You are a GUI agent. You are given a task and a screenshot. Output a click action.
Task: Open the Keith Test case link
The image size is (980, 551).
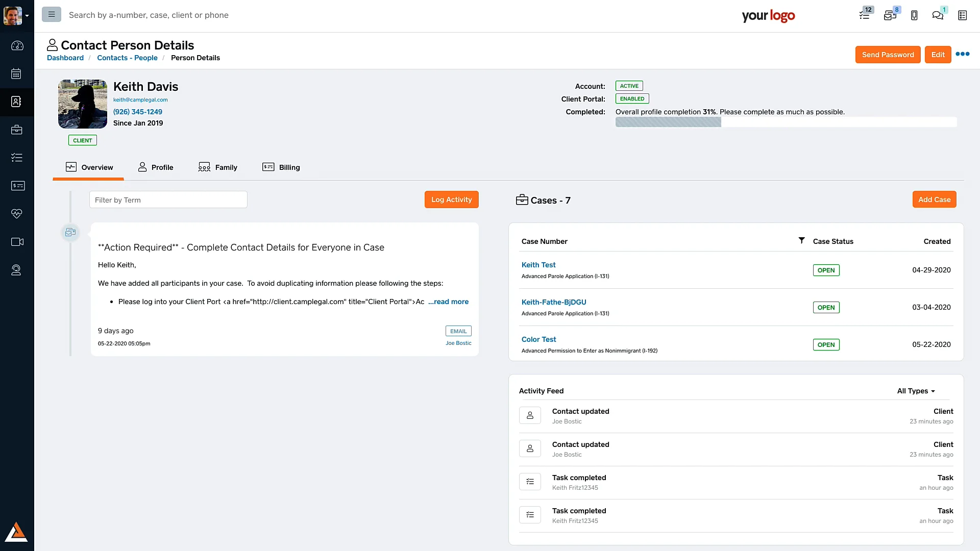(x=538, y=265)
